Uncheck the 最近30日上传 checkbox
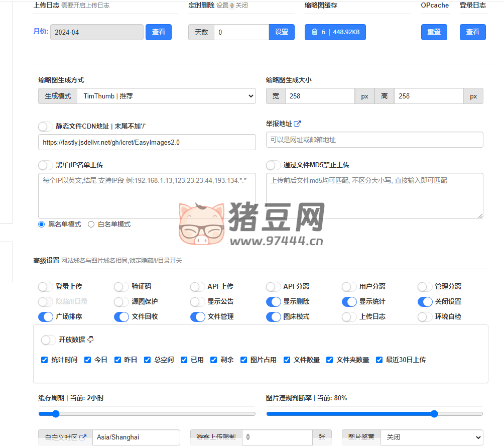The width and height of the screenshot is (504, 447). 379,360
